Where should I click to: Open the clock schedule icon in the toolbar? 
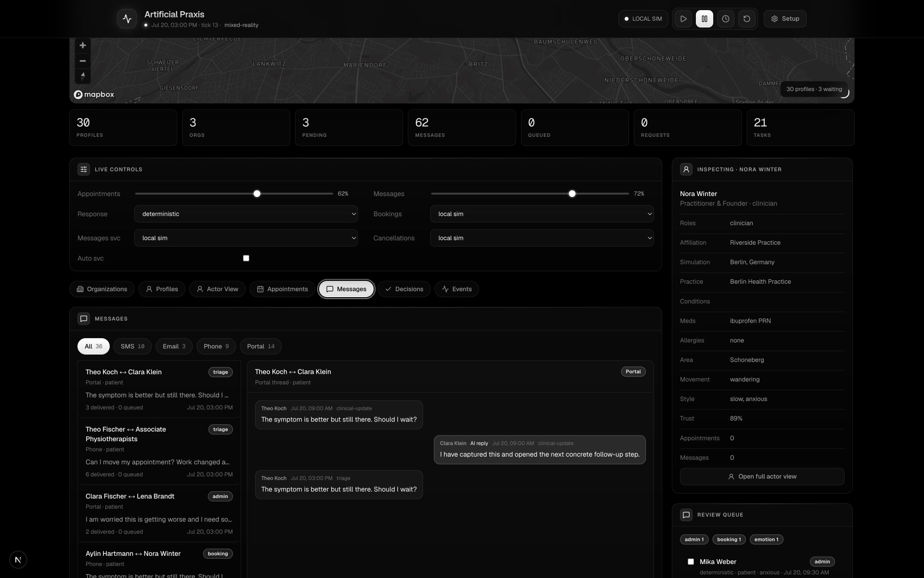(726, 19)
